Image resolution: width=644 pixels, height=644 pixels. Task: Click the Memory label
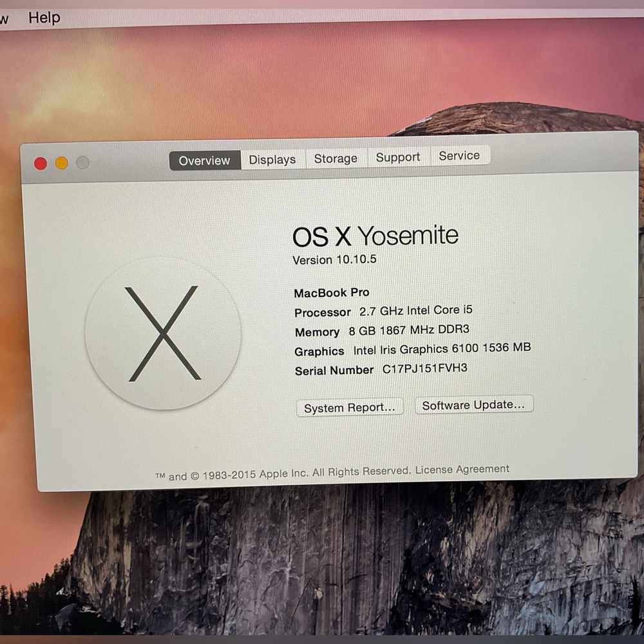317,332
